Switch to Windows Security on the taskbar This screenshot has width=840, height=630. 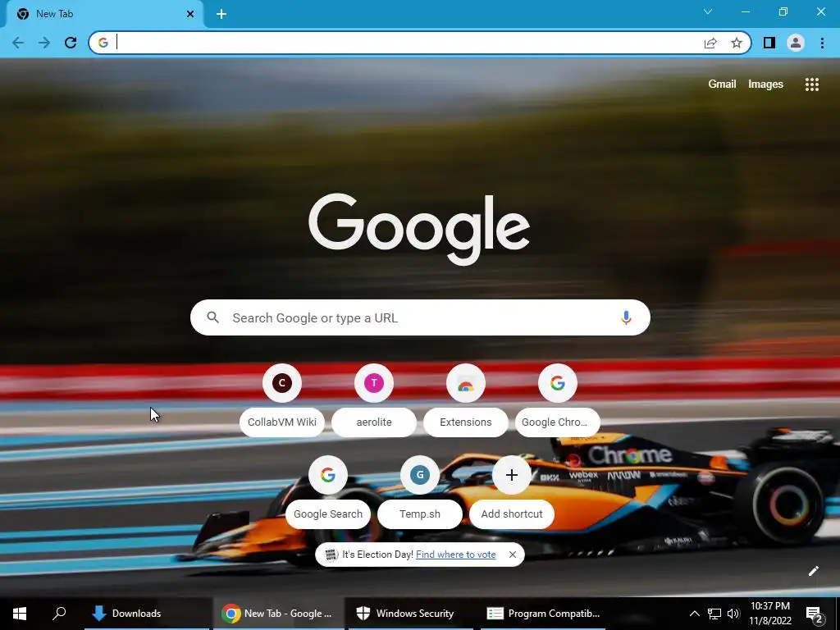pyautogui.click(x=411, y=614)
